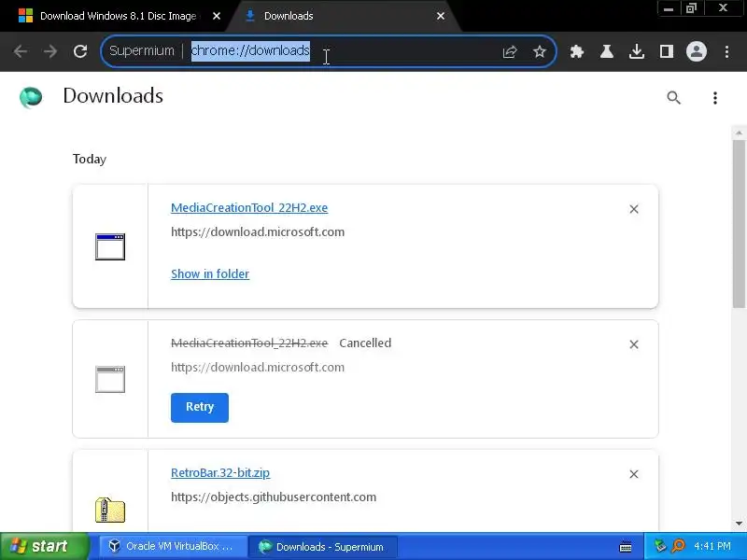
Task: Click the keyboard icon in taskbar
Action: click(x=626, y=547)
